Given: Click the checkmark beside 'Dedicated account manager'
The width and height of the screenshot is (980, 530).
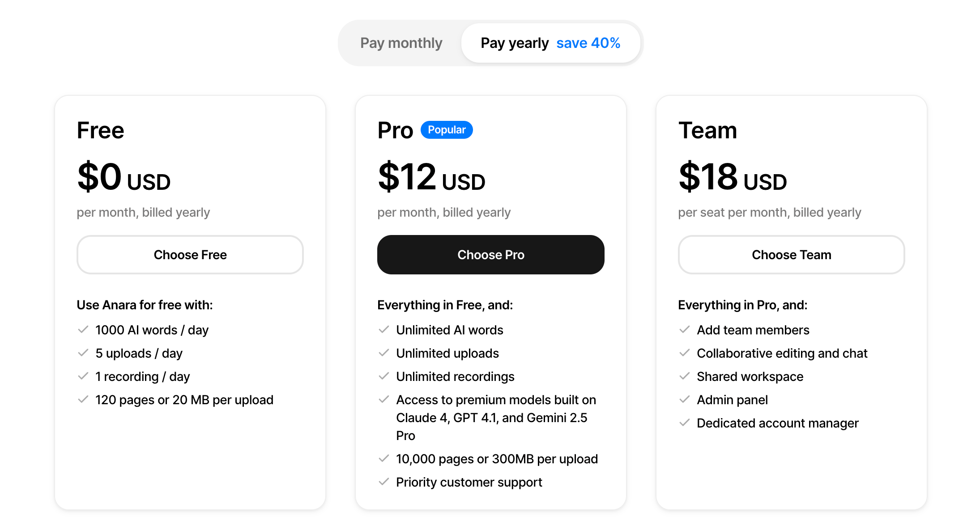Looking at the screenshot, I should point(685,423).
